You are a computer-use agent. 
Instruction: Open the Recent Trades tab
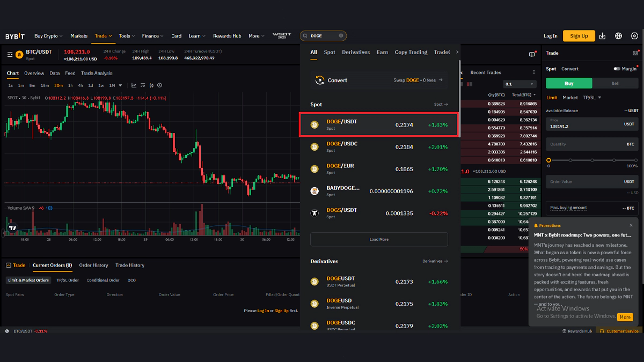click(x=486, y=72)
